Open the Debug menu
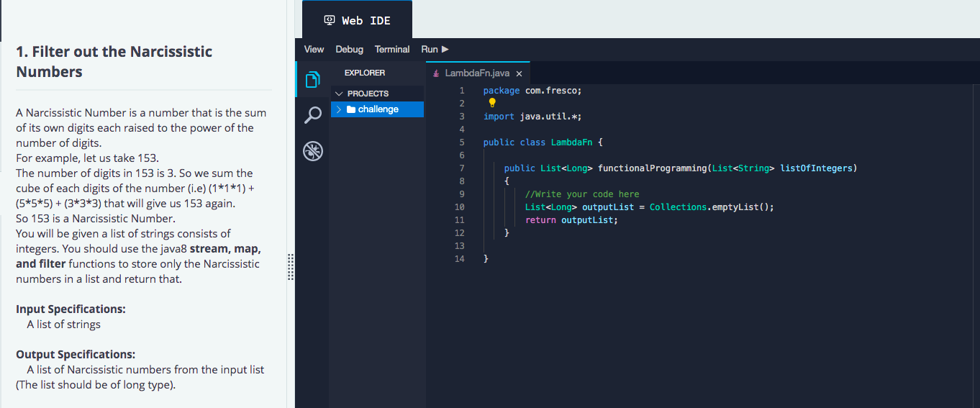Viewport: 980px width, 408px height. pos(349,50)
